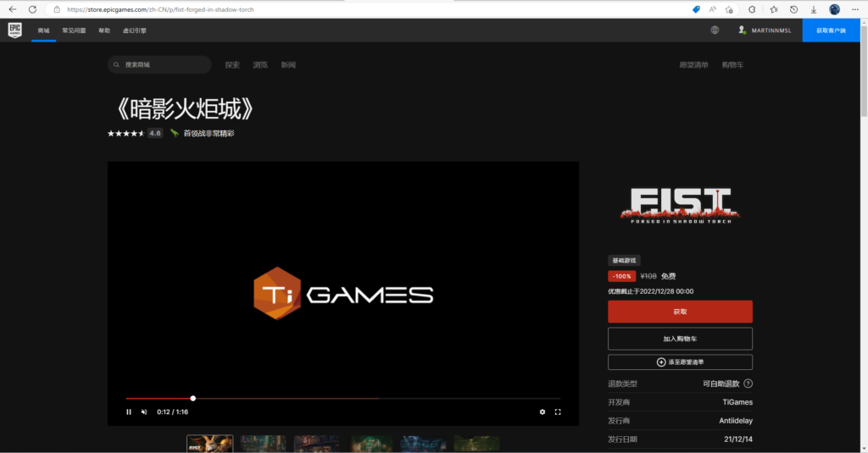The height and width of the screenshot is (453, 868).
Task: Open the 帮助 menu item
Action: [x=104, y=30]
